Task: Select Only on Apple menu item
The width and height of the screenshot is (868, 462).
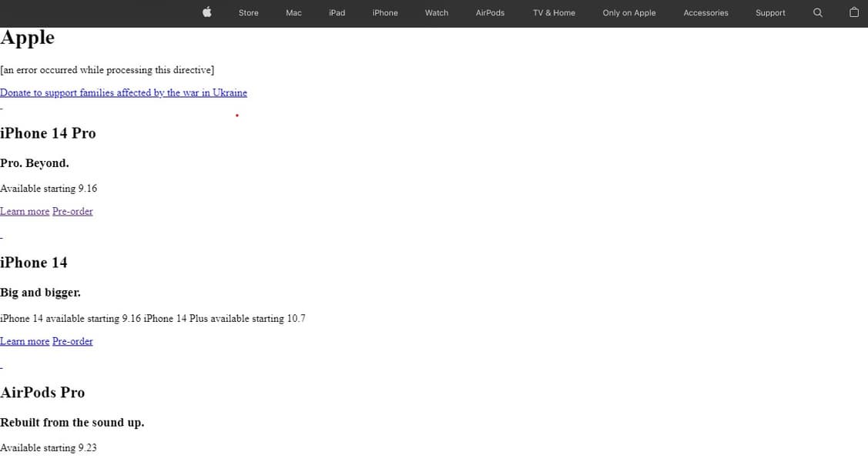Action: [628, 13]
